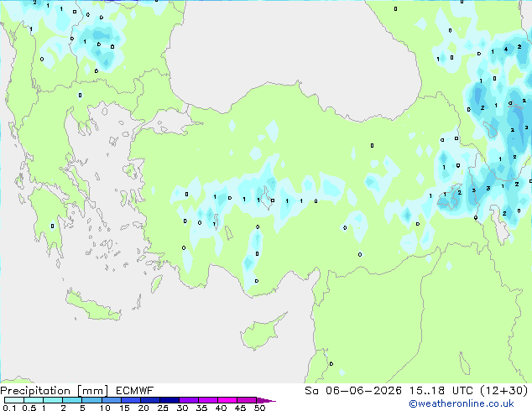The height and width of the screenshot is (411, 532).
Task: Select the 5–10 mm legend color swatch
Action: (91, 400)
